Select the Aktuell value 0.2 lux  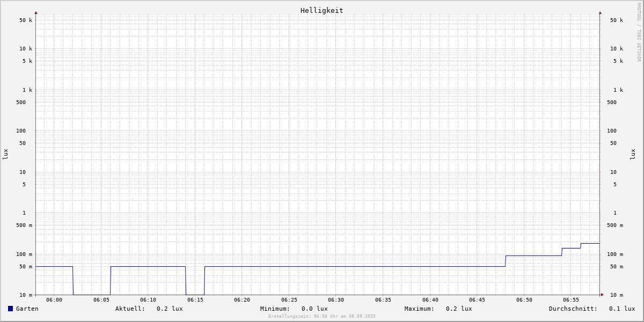pyautogui.click(x=170, y=309)
